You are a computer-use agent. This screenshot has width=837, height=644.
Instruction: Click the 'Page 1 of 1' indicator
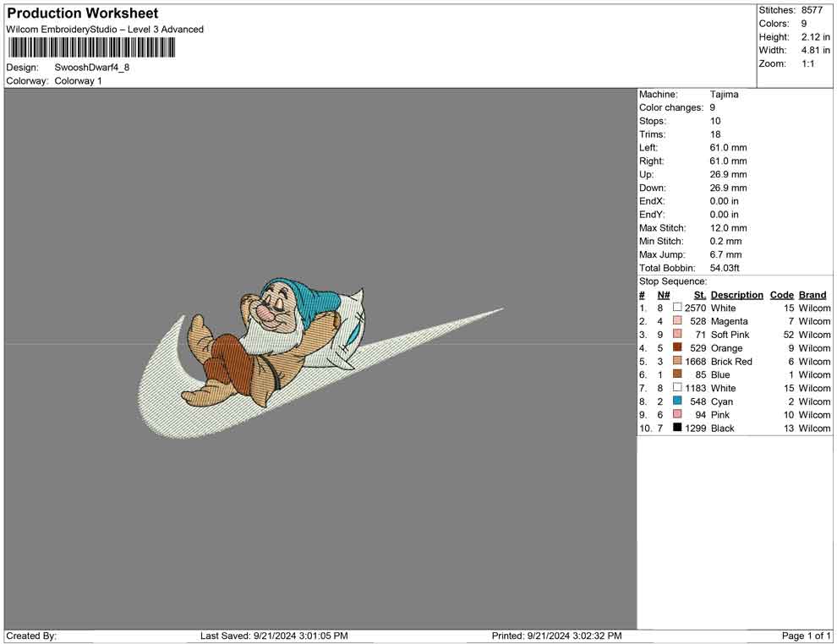pos(806,636)
